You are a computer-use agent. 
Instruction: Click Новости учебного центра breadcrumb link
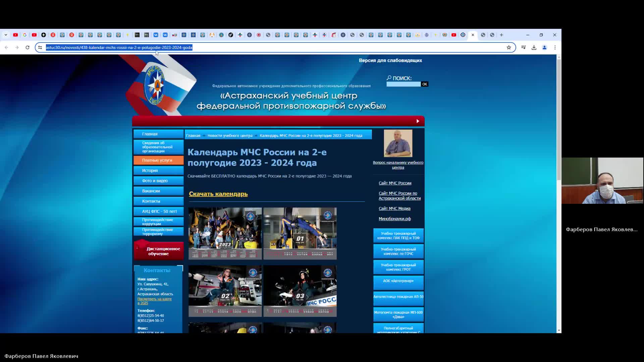coord(230,135)
